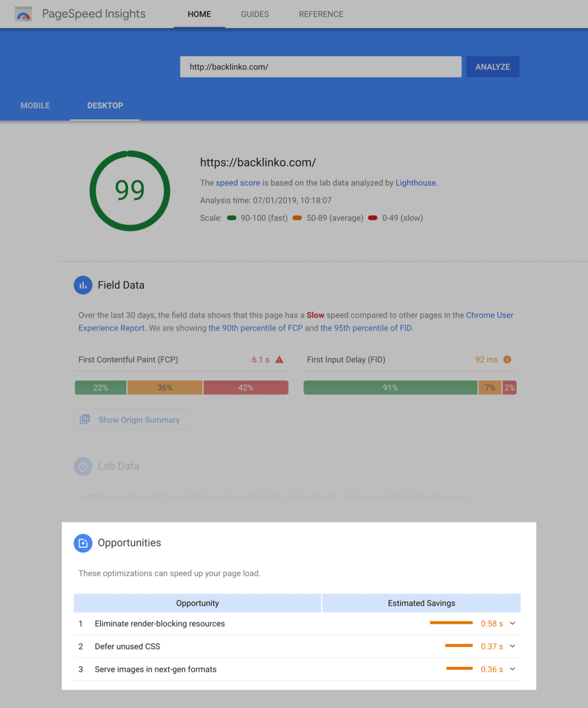Click the FCP red 42% bar segment
Viewport: 588px width, 708px height.
(246, 388)
